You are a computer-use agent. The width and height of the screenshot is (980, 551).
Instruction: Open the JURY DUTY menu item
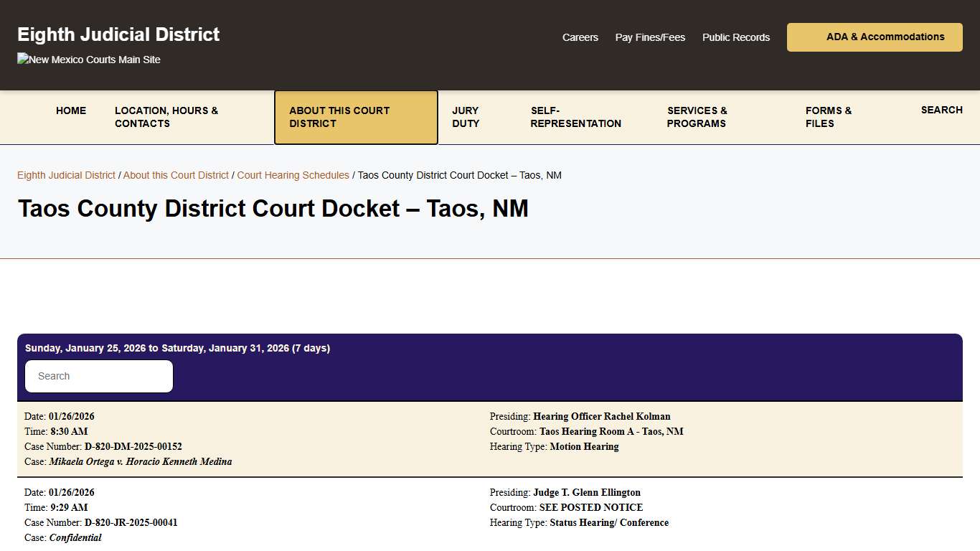pos(465,117)
